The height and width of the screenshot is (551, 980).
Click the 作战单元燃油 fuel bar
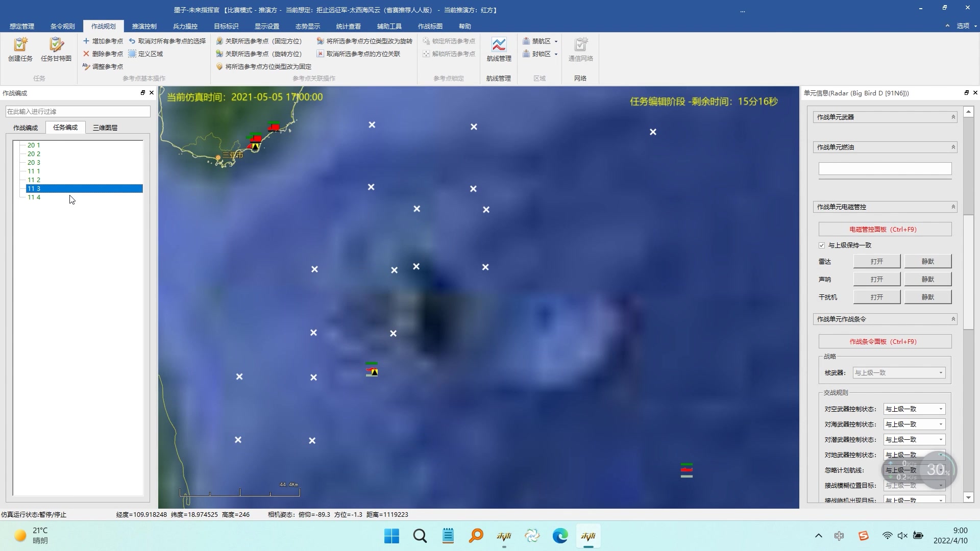[885, 169]
